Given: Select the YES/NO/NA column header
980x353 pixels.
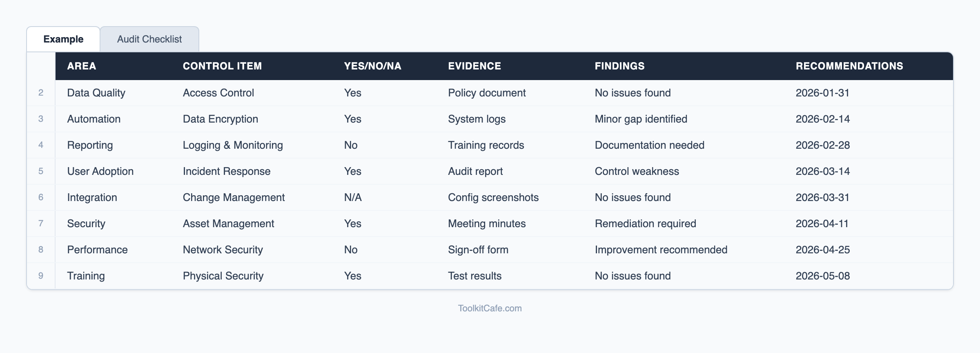Looking at the screenshot, I should click(x=372, y=66).
